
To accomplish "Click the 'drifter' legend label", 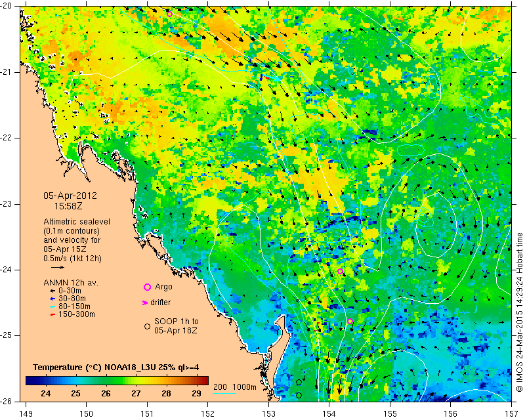I will tap(160, 303).
